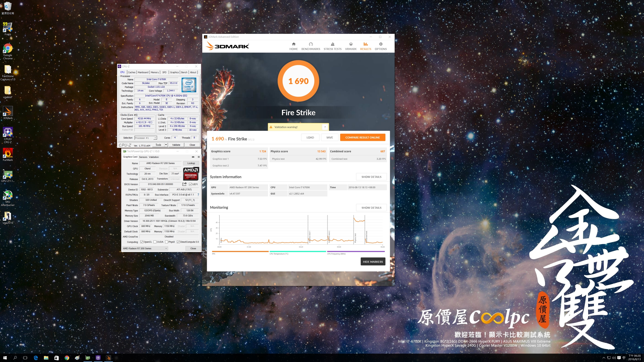This screenshot has height=362, width=644.
Task: Go to BENCHMARKS in 3DMark navigation
Action: click(x=311, y=46)
